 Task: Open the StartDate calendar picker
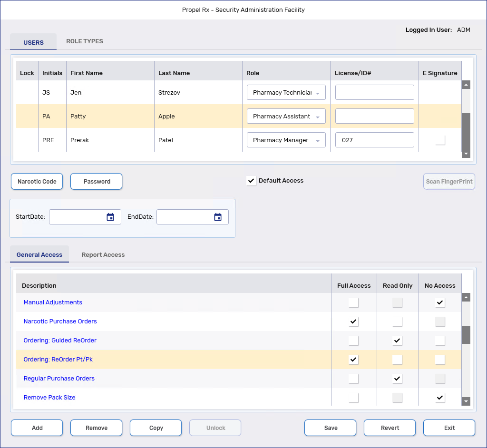tap(110, 217)
